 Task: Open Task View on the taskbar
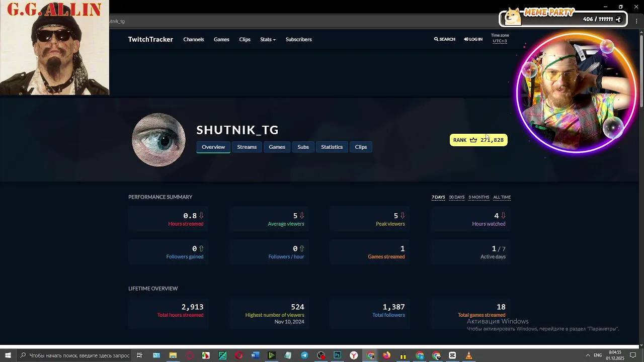coord(140,355)
